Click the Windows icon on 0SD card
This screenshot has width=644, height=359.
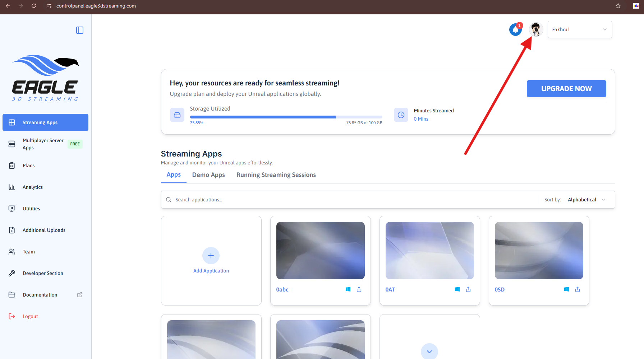(566, 289)
